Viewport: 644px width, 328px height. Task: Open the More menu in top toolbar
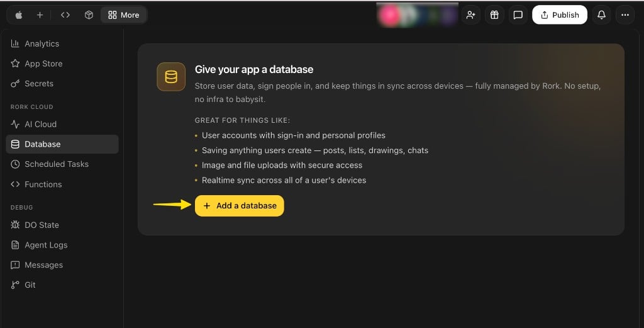click(124, 15)
